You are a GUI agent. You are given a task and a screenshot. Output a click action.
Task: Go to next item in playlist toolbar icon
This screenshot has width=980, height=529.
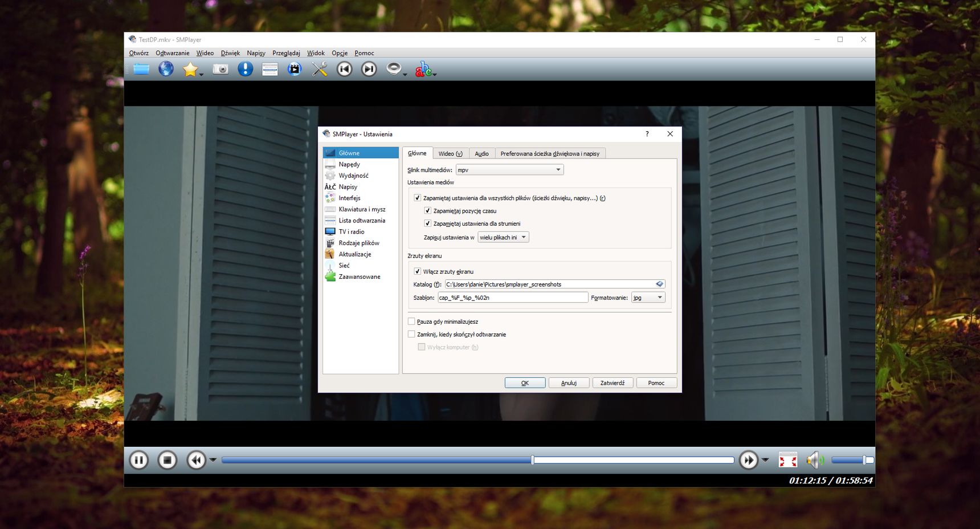click(x=369, y=70)
